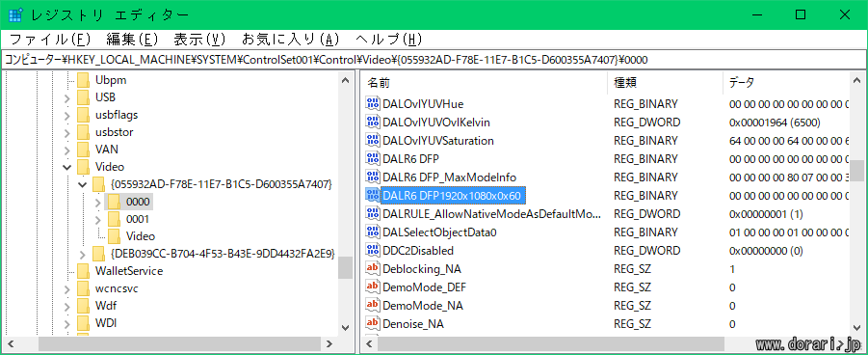Viewport: 868px width, 355px height.
Task: Click tree pane vertical scrollbar thumb
Action: [x=346, y=268]
